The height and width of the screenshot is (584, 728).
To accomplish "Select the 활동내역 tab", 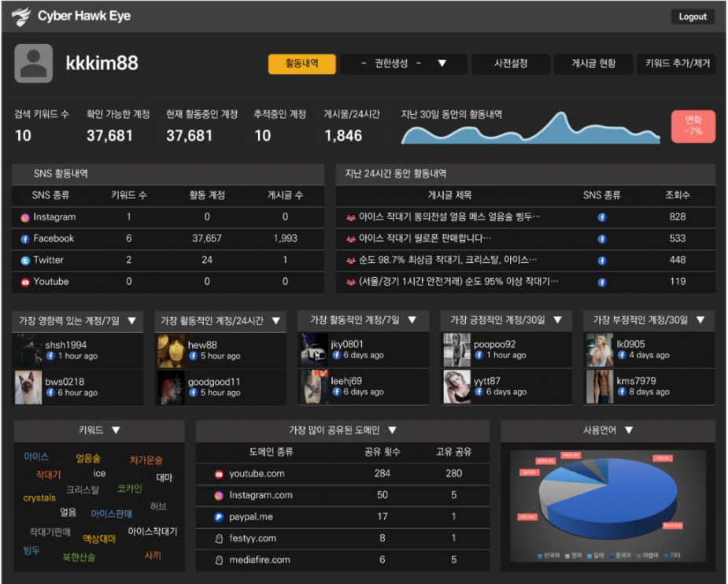I will tap(301, 64).
